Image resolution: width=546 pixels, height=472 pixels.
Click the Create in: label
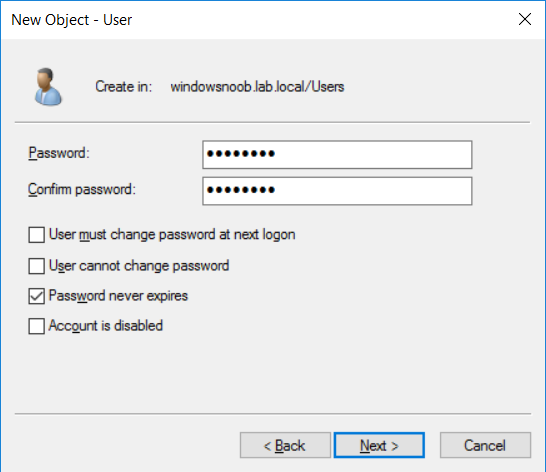[x=124, y=86]
